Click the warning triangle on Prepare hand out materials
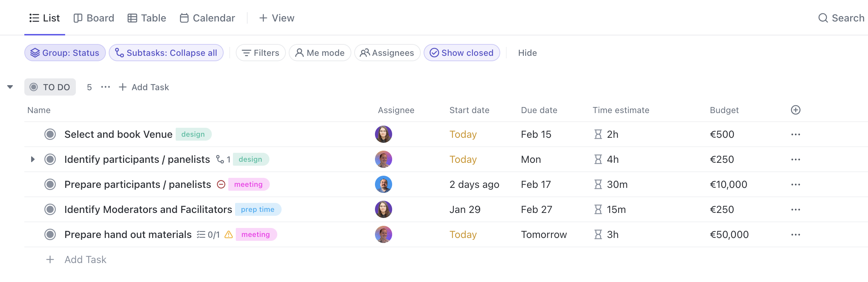The width and height of the screenshot is (868, 282). (229, 234)
